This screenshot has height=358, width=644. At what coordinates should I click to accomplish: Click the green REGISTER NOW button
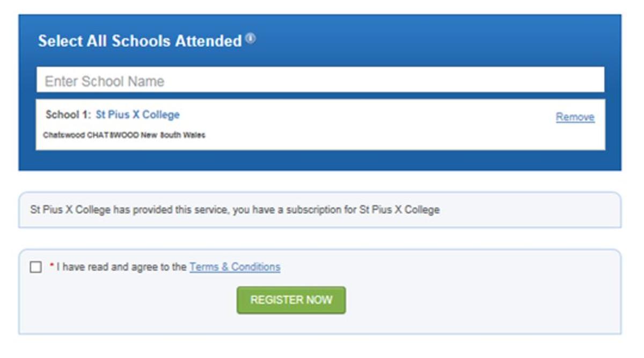tap(291, 300)
